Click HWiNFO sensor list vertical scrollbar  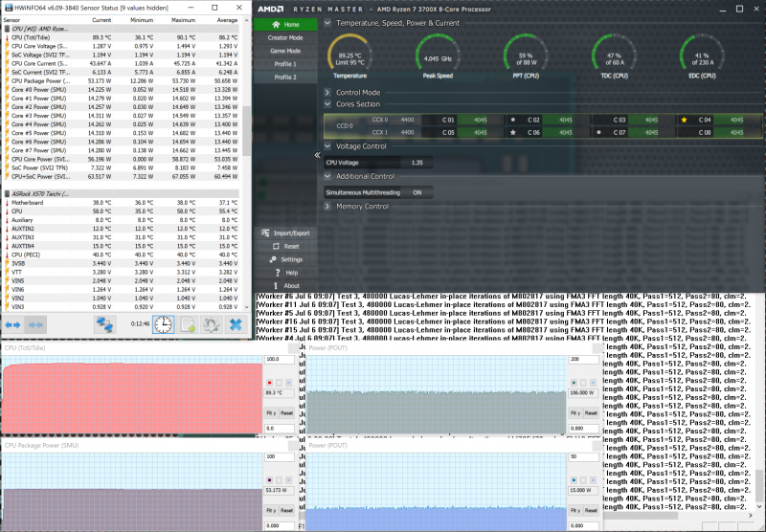click(246, 164)
